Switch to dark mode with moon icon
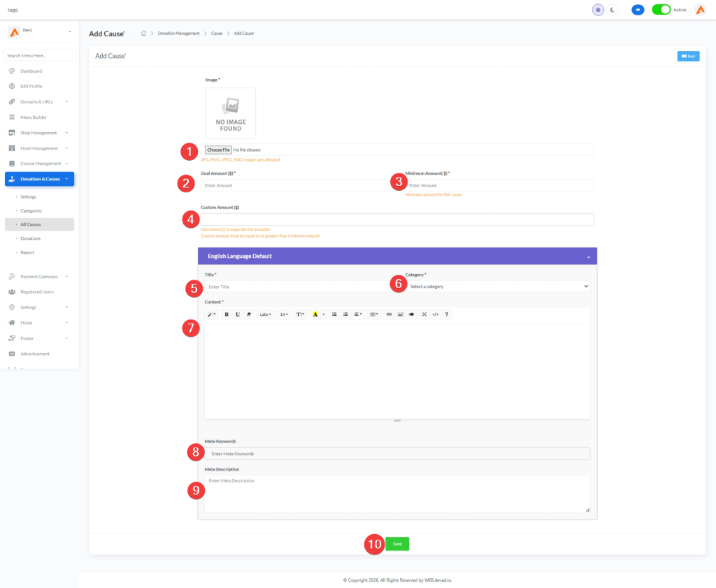The image size is (716, 588). (613, 10)
